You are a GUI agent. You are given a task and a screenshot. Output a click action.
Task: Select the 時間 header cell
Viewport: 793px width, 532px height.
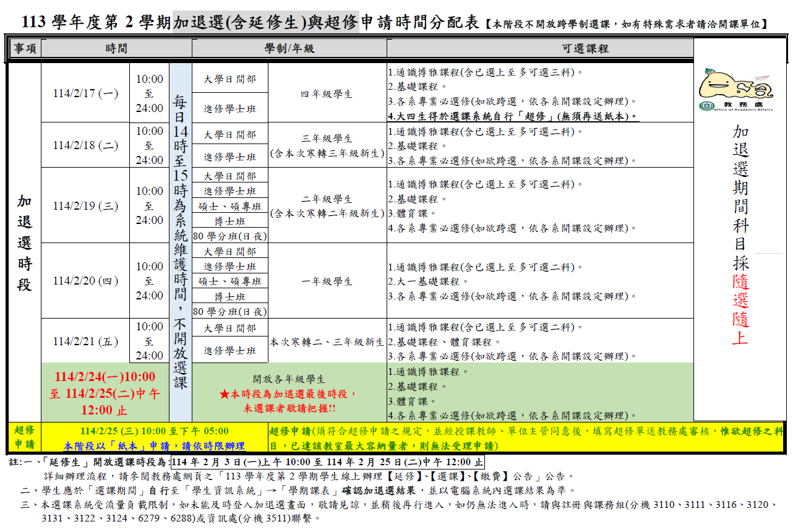116,49
